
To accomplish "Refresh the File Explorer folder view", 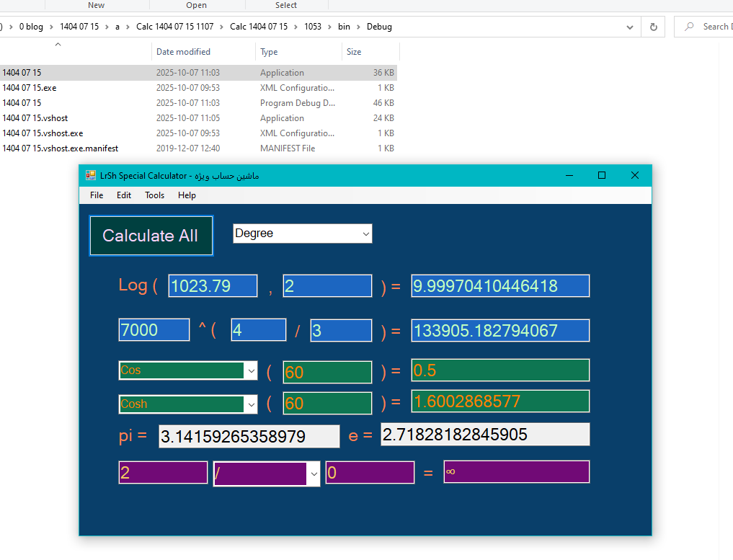I will [x=654, y=27].
